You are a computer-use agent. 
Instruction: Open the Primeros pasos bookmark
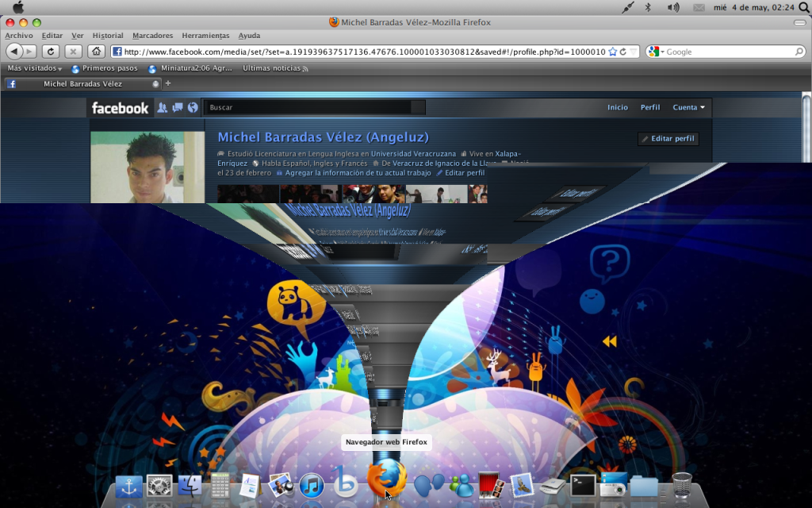105,68
